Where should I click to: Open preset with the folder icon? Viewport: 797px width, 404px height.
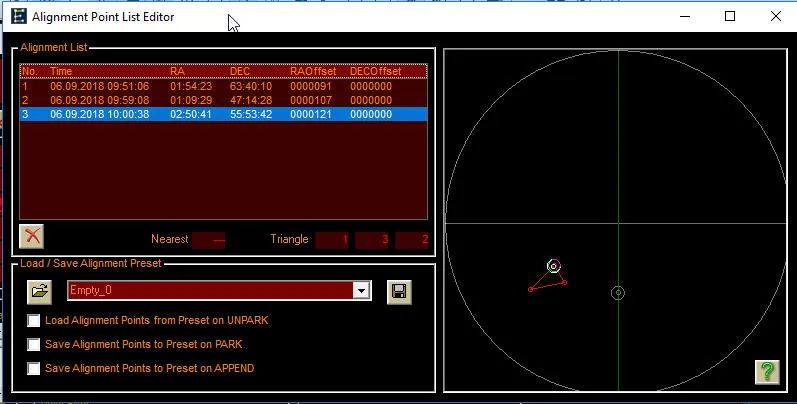(39, 291)
